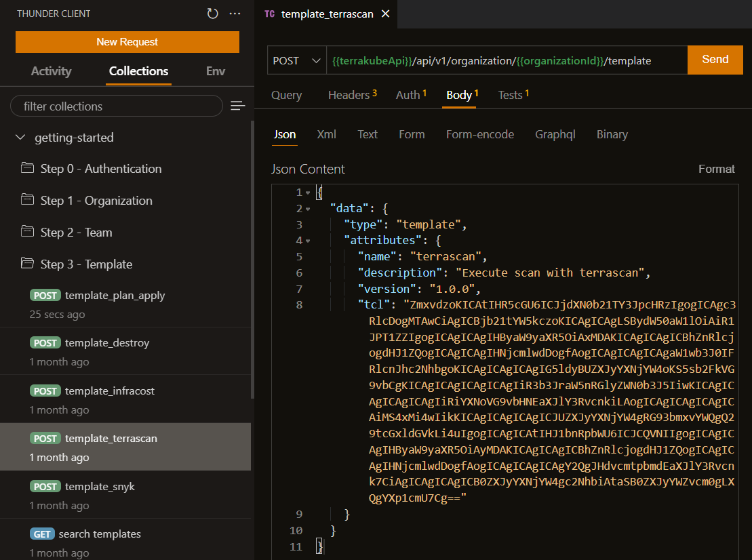Viewport: 752px width, 560px height.
Task: Open the Headers request tab
Action: [x=351, y=95]
